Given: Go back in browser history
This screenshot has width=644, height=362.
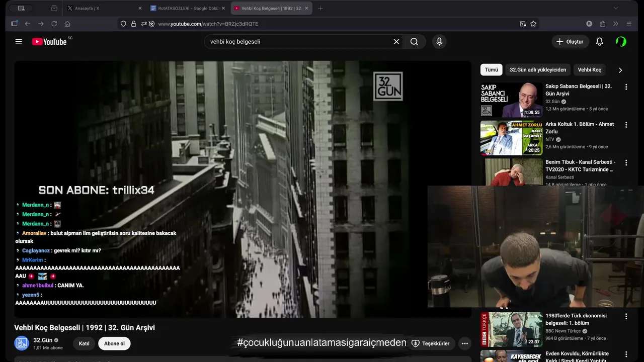Looking at the screenshot, I should coord(28,24).
